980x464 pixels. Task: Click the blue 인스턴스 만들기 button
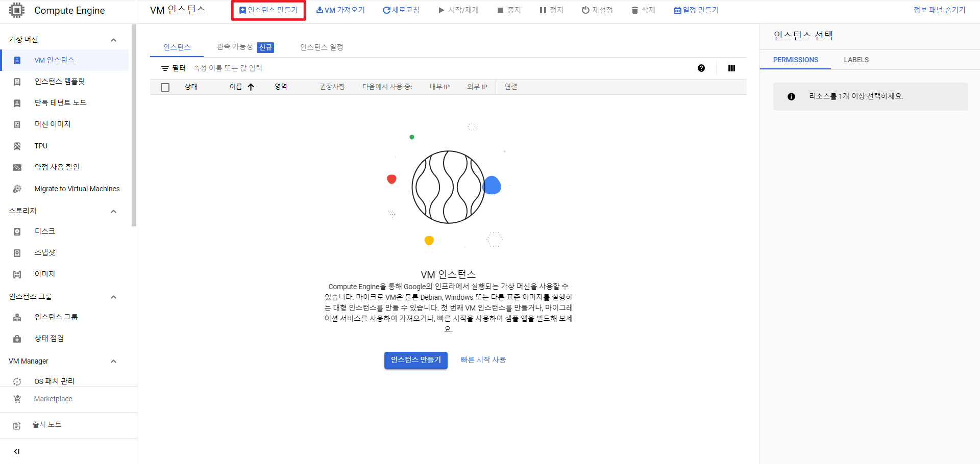[416, 360]
